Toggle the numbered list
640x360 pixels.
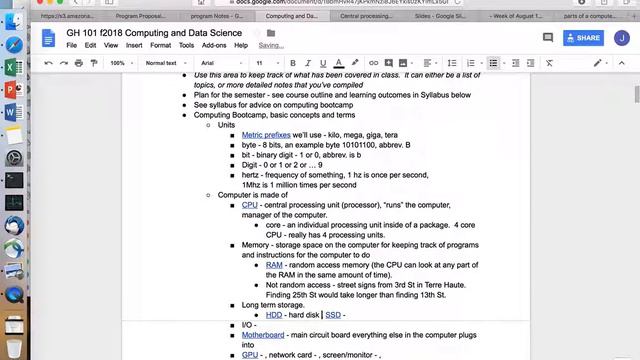(471, 63)
